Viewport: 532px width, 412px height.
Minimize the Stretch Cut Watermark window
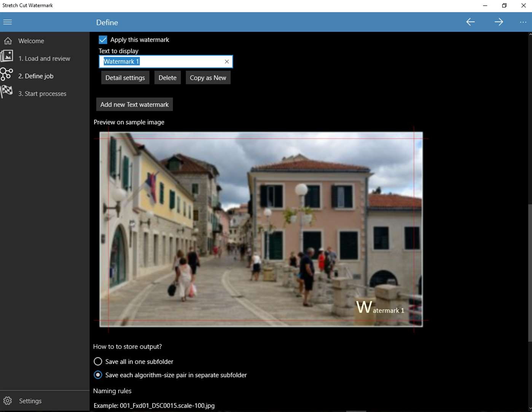click(485, 5)
